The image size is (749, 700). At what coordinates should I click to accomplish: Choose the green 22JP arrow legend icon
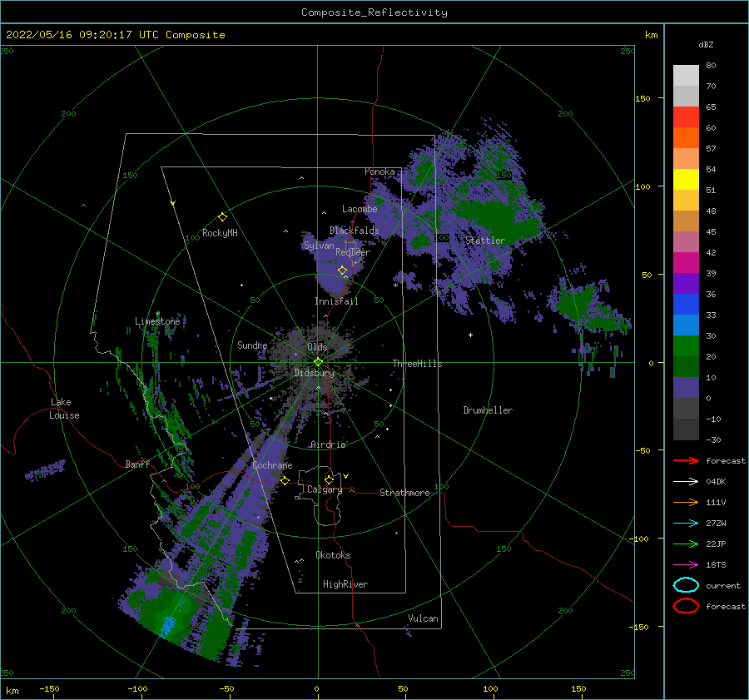pos(686,544)
